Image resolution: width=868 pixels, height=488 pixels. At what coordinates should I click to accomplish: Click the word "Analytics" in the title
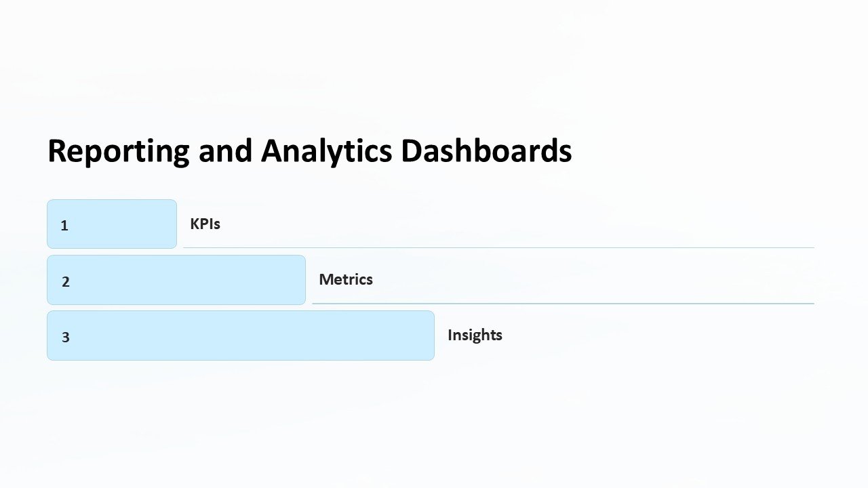point(326,150)
